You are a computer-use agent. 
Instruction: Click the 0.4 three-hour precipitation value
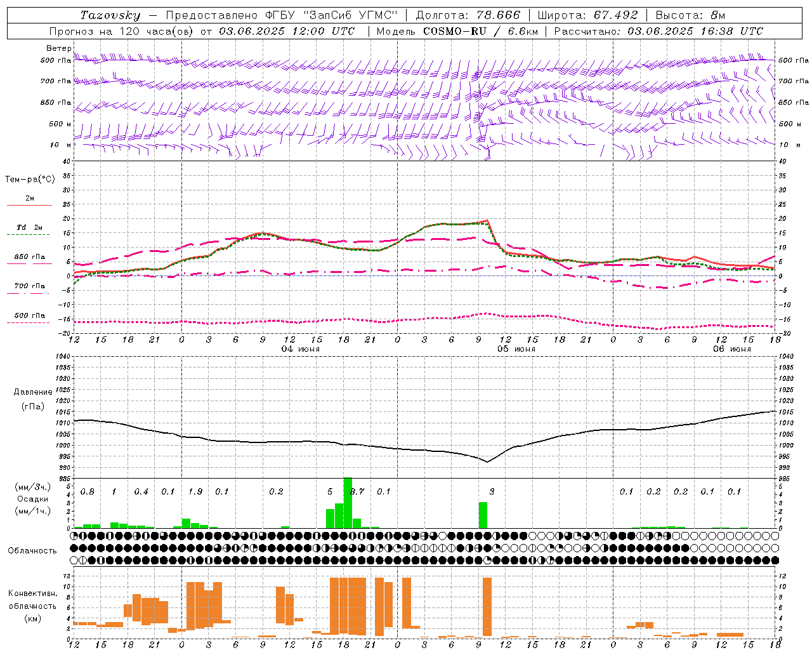click(x=141, y=492)
